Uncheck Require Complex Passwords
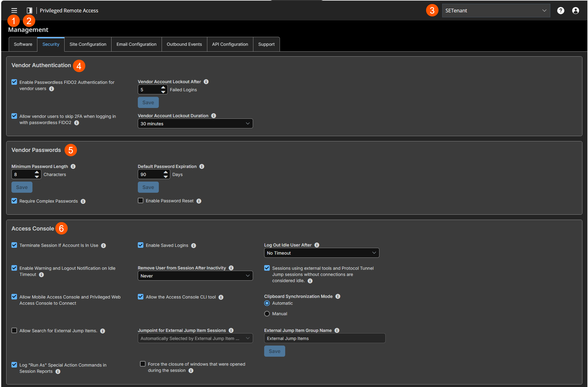 (x=14, y=201)
